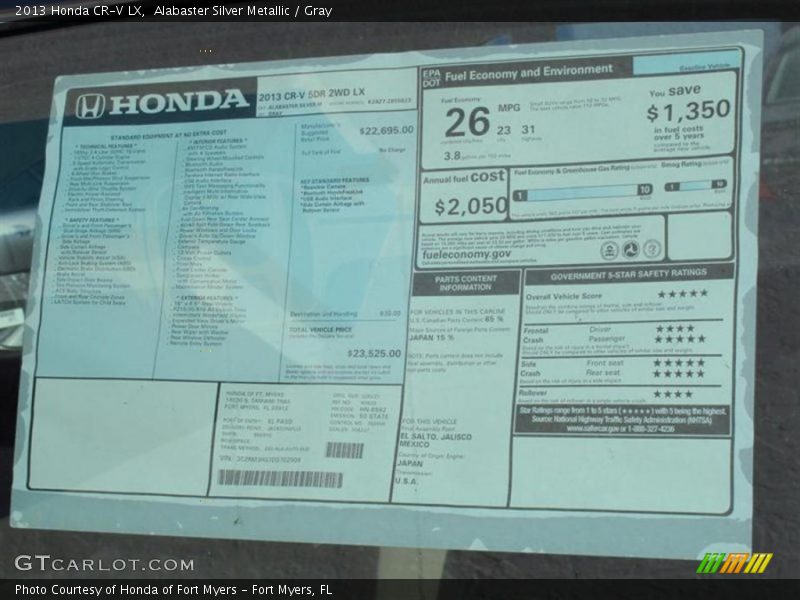The image size is (800, 600).
Task: Click the 23 city MPG value
Action: pyautogui.click(x=504, y=131)
